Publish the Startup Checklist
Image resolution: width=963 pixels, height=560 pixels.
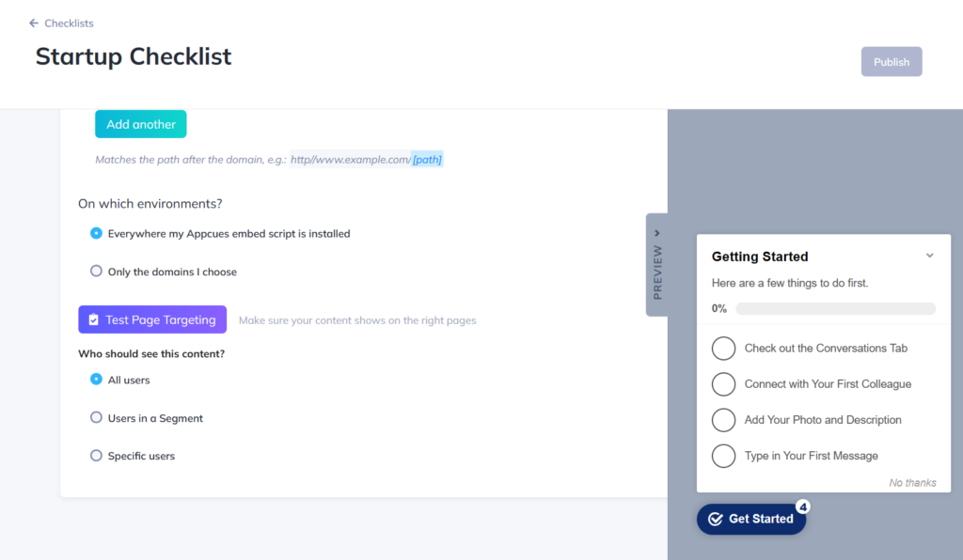(x=891, y=61)
